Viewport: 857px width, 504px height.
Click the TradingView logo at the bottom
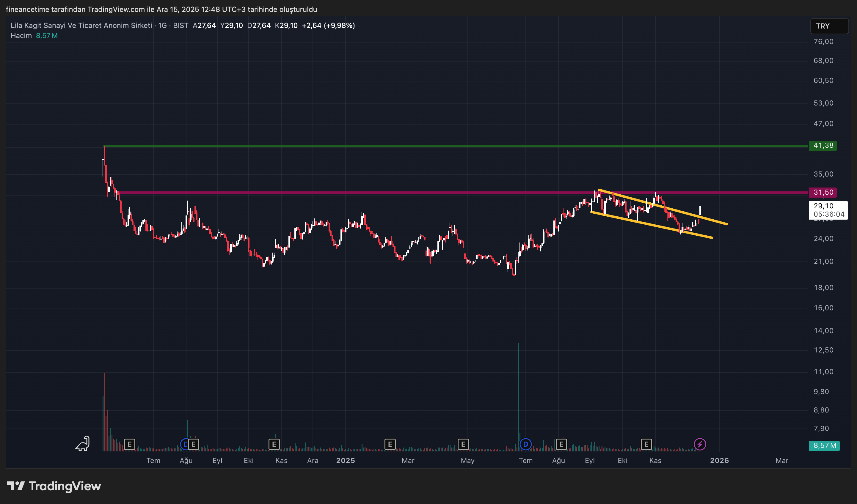[54, 486]
